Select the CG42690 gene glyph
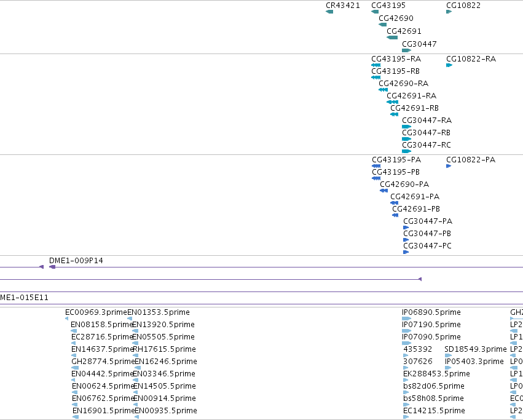 click(x=383, y=25)
